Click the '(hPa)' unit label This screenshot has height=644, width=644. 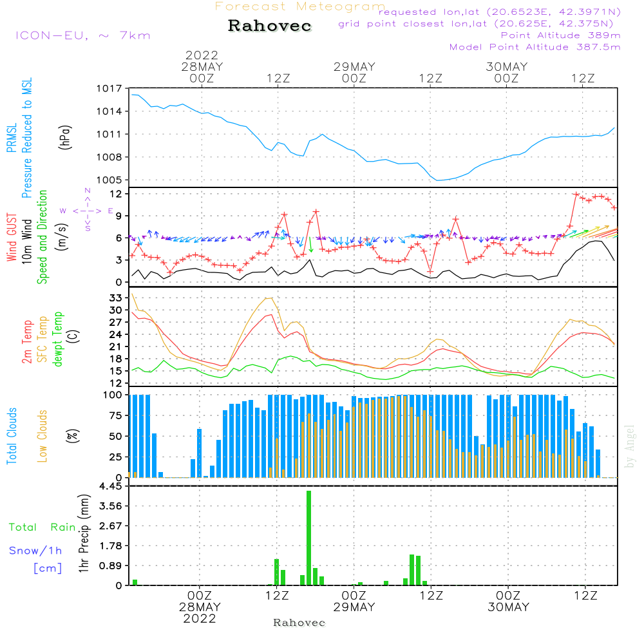point(65,137)
